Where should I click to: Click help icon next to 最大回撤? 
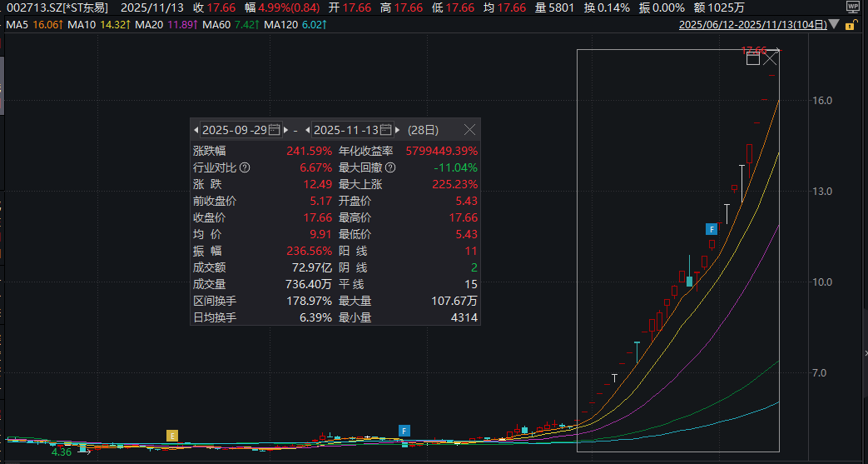pyautogui.click(x=390, y=167)
